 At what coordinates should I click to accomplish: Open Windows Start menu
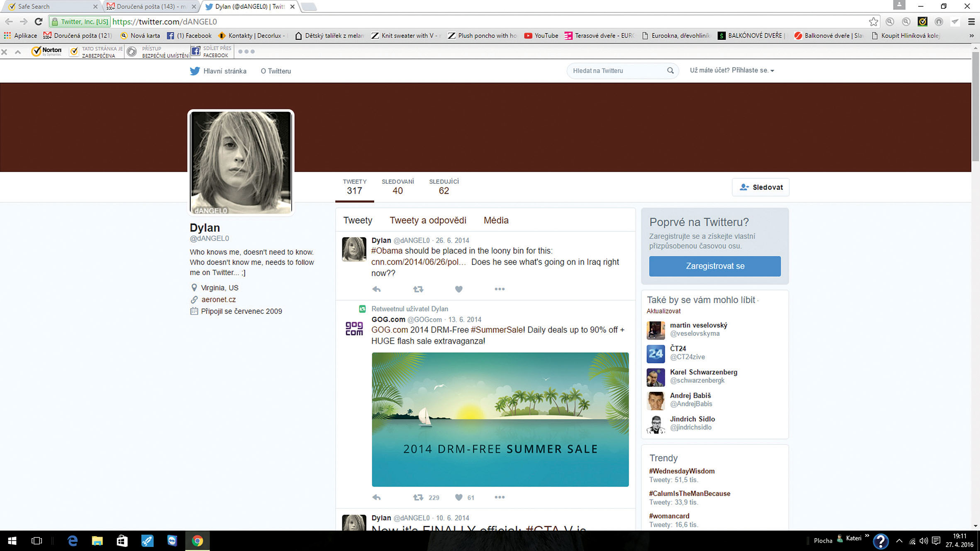click(x=12, y=541)
